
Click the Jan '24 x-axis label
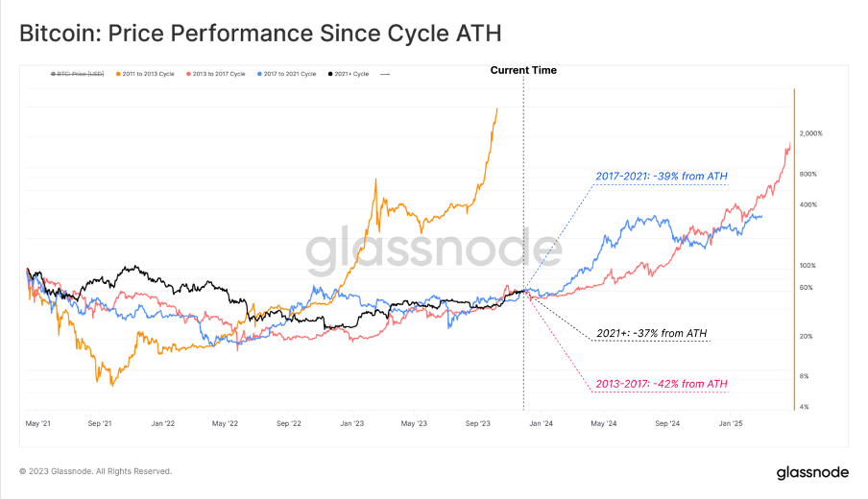[541, 422]
